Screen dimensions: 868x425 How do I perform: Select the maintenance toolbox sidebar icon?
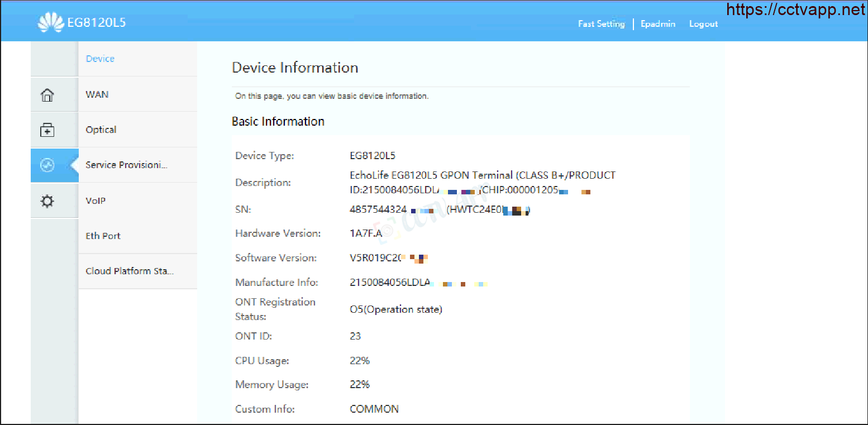click(47, 130)
